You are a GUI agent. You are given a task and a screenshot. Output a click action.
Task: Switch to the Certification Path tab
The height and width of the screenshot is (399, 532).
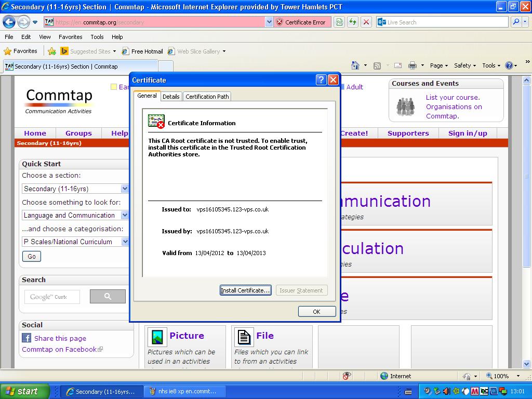point(207,97)
